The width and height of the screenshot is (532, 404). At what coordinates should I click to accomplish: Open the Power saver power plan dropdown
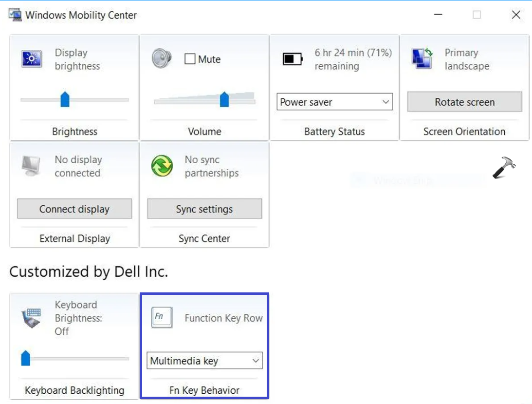[334, 102]
